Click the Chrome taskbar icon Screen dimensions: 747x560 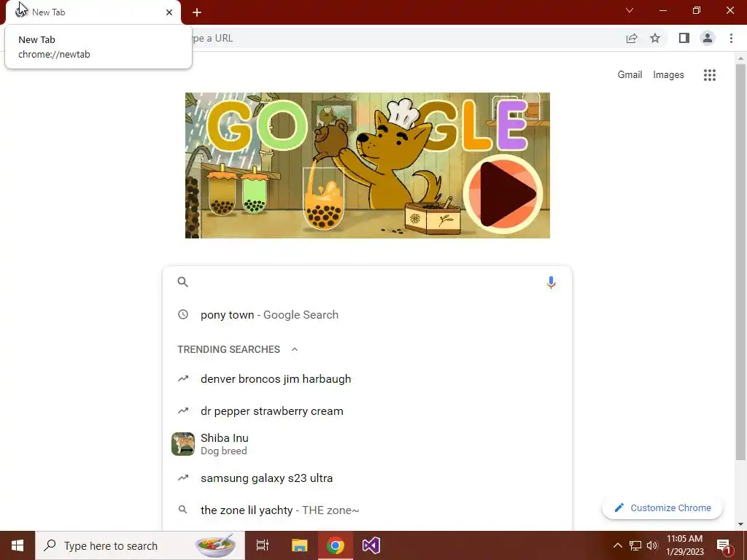pyautogui.click(x=336, y=545)
